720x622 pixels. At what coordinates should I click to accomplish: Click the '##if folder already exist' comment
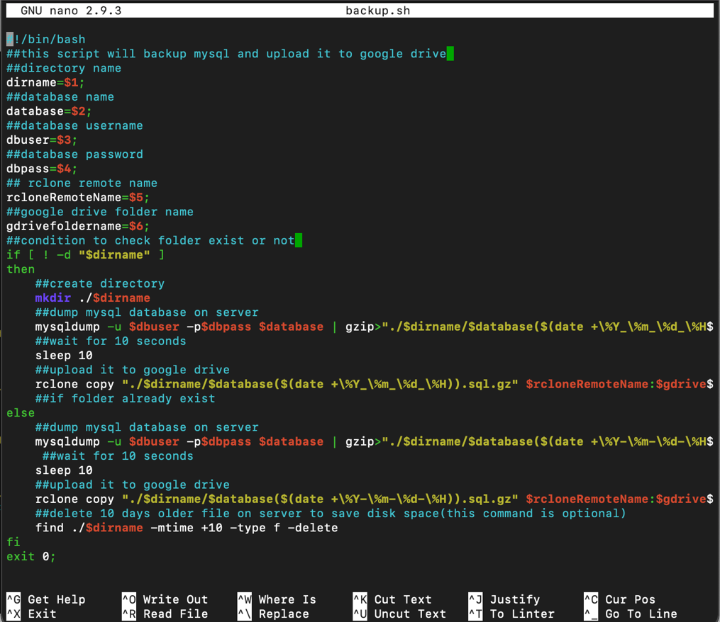click(125, 398)
